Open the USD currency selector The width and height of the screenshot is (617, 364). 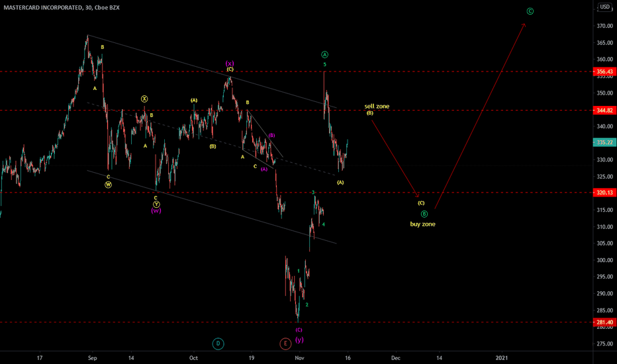[x=605, y=7]
